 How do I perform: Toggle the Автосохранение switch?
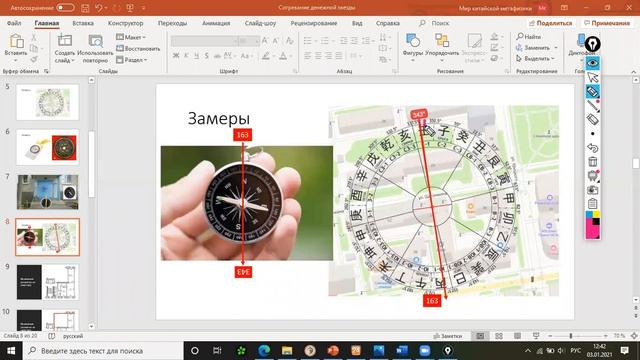pyautogui.click(x=65, y=8)
